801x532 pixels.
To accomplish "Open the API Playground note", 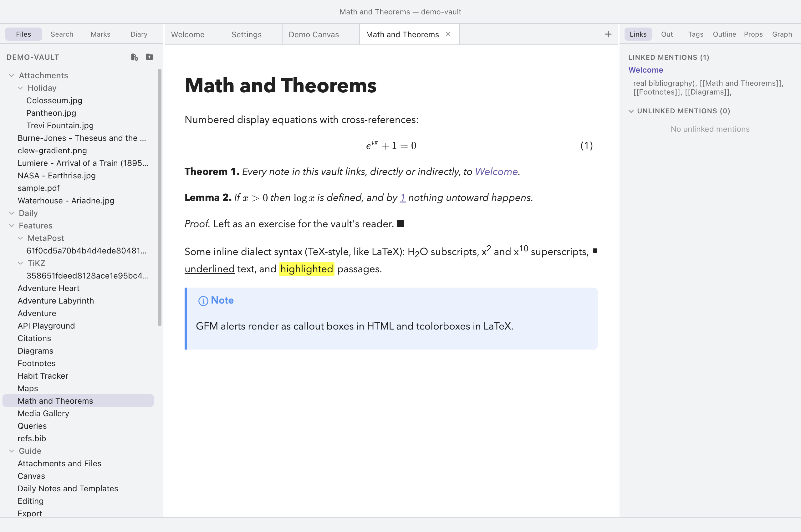I will pyautogui.click(x=46, y=326).
